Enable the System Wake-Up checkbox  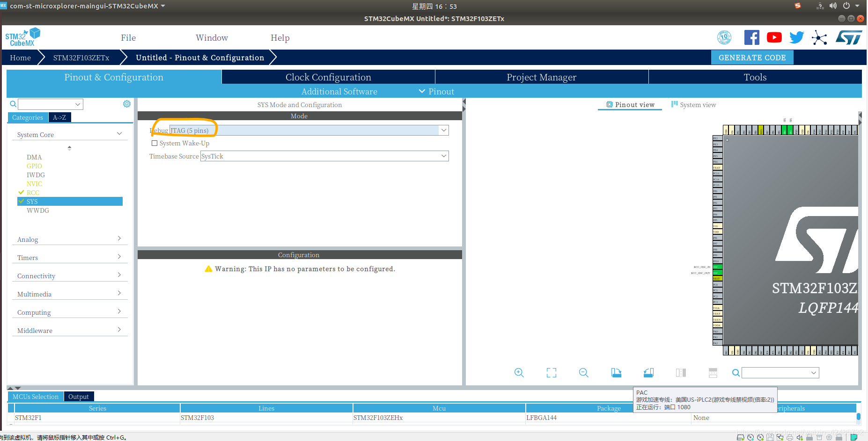point(154,143)
